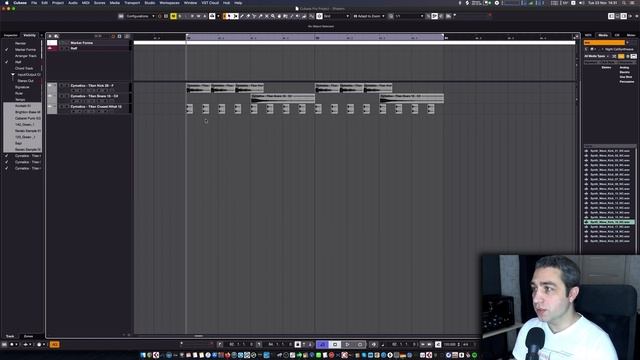The image size is (640, 360).
Task: Select the green highlighted sample in Media list
Action: point(609,222)
